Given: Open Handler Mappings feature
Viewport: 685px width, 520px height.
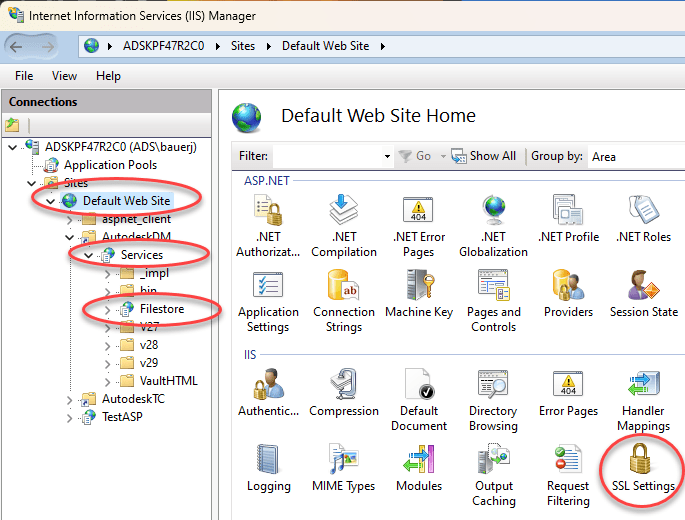Looking at the screenshot, I should 643,400.
